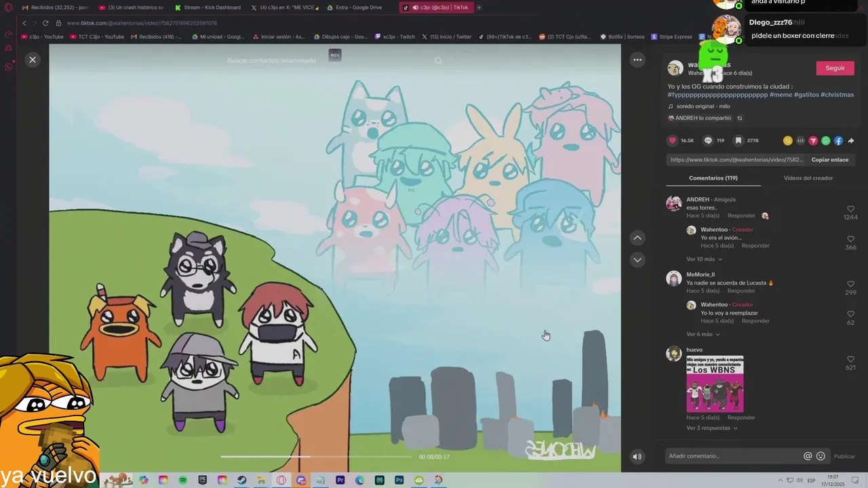Share the video via Facebook icon
The height and width of the screenshot is (488, 868).
838,140
